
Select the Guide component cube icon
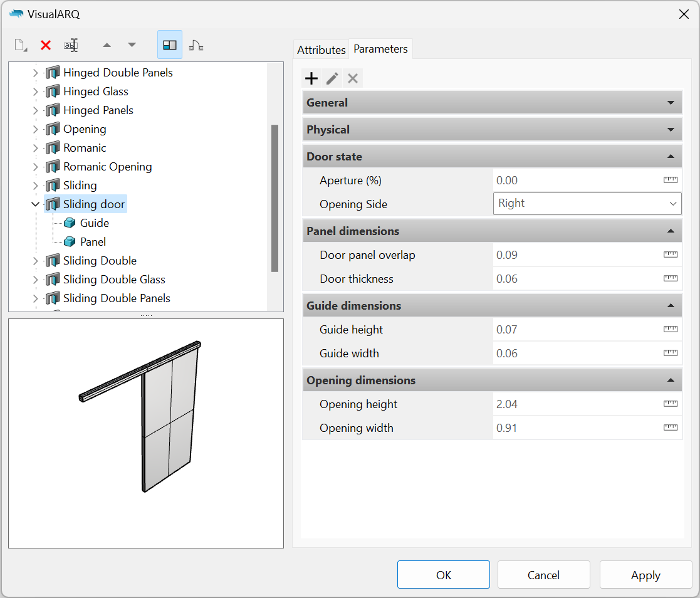pos(70,223)
